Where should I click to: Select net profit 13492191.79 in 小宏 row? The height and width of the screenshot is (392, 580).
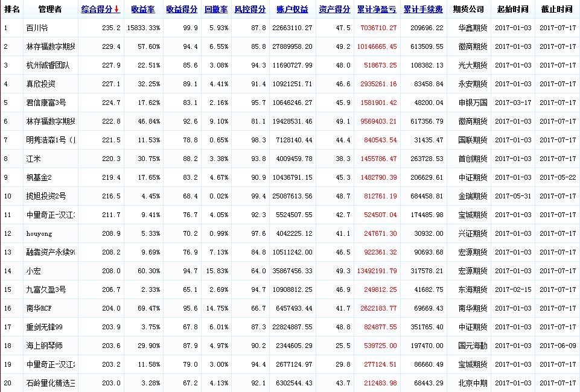pyautogui.click(x=377, y=271)
